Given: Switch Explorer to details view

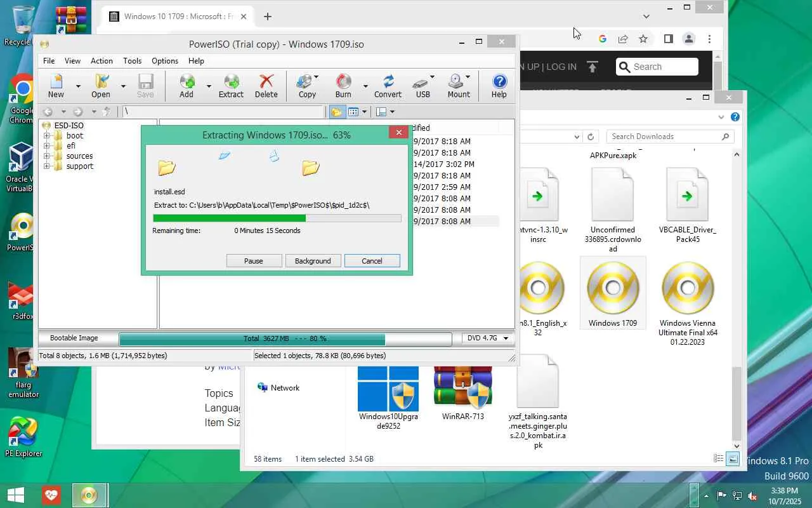Looking at the screenshot, I should (719, 458).
